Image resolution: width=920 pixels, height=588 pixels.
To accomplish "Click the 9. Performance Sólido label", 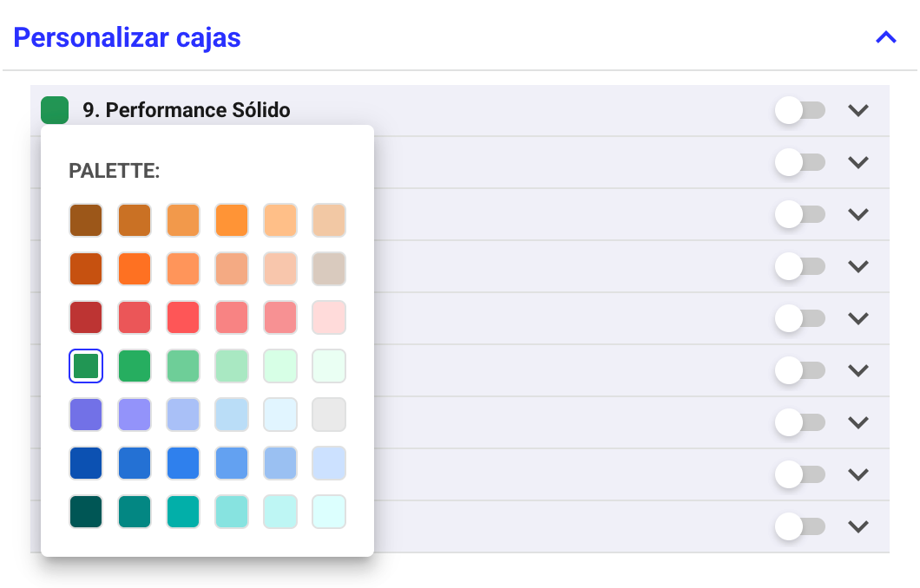I will pos(187,110).
